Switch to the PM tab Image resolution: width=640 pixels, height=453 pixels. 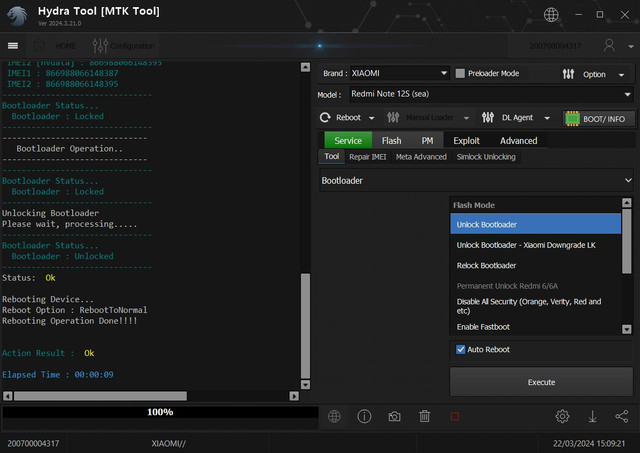click(x=427, y=140)
